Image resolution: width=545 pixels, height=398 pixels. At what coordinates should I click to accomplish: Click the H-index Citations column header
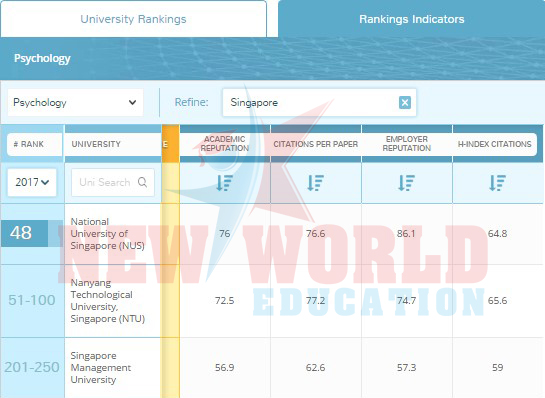pyautogui.click(x=495, y=144)
